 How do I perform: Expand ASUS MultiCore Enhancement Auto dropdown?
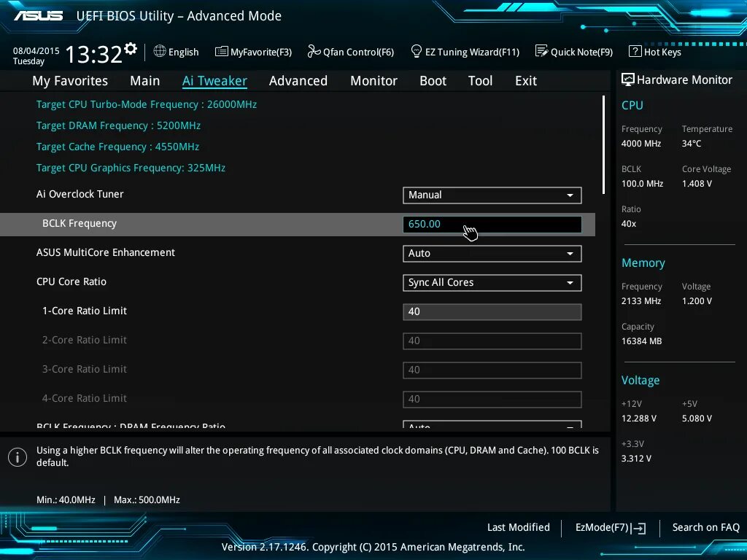tap(492, 253)
